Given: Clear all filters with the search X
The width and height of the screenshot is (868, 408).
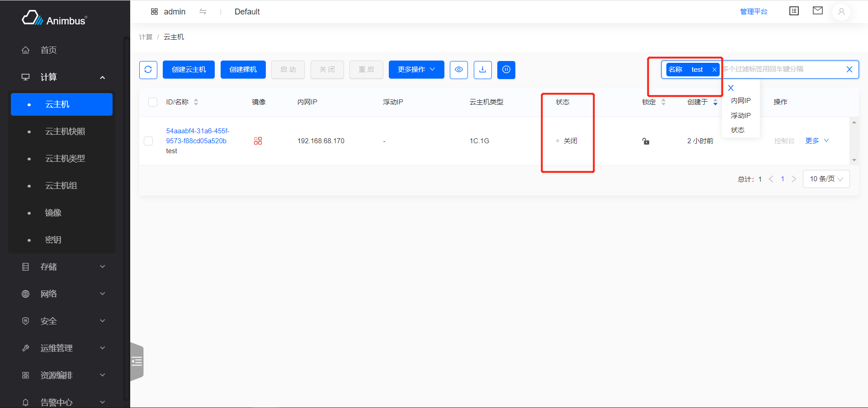Looking at the screenshot, I should pos(849,70).
